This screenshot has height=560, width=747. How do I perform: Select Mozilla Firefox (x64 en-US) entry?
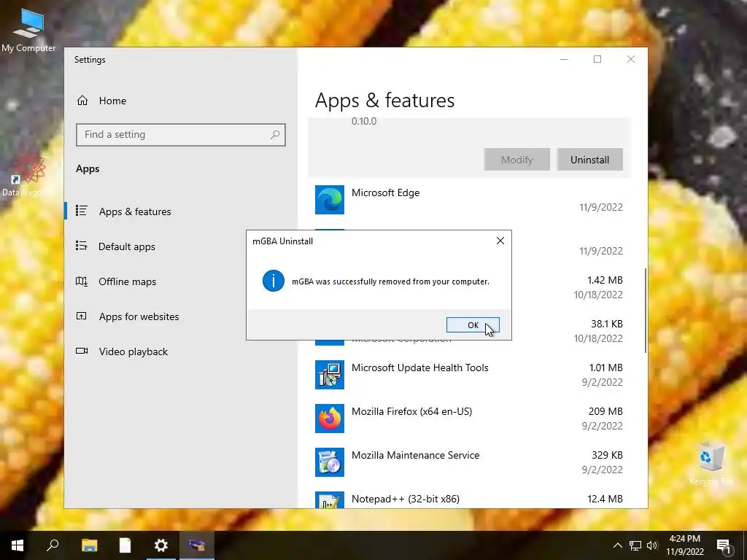[x=411, y=411]
